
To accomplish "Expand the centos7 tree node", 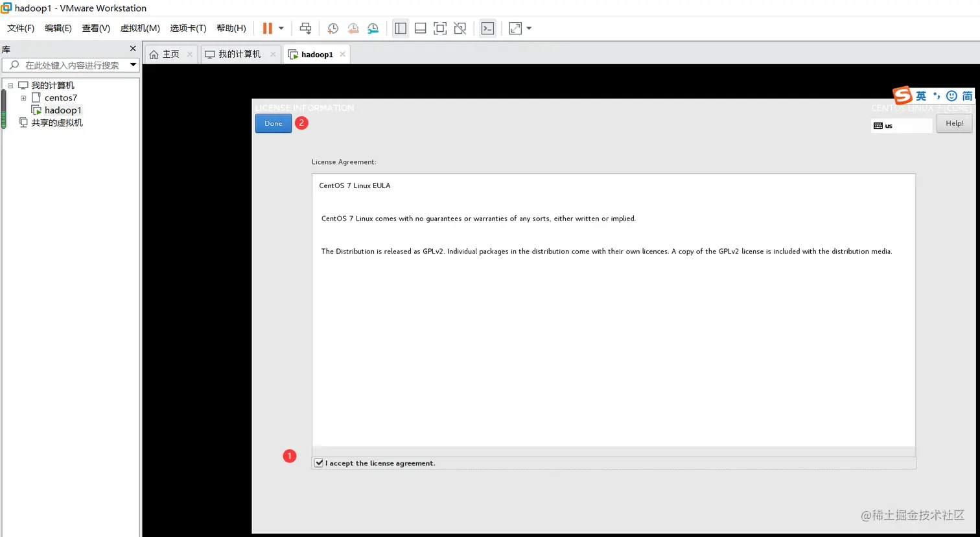I will (23, 98).
